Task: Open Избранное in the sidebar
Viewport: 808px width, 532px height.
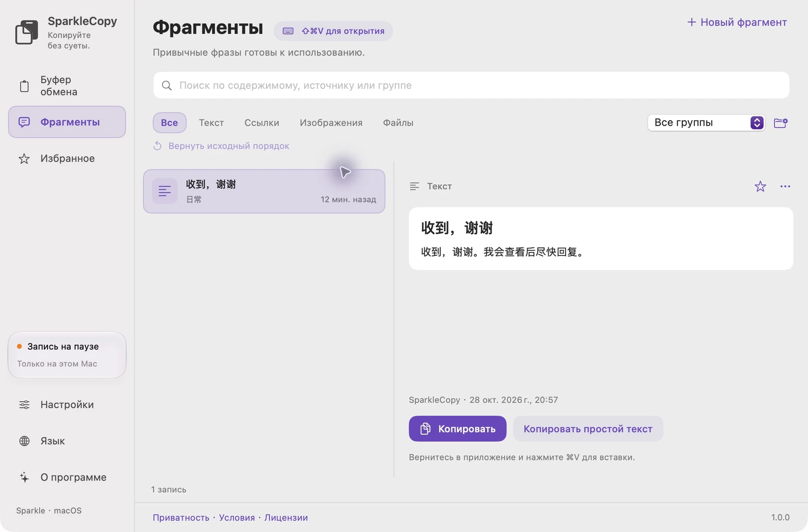Action: pos(67,158)
